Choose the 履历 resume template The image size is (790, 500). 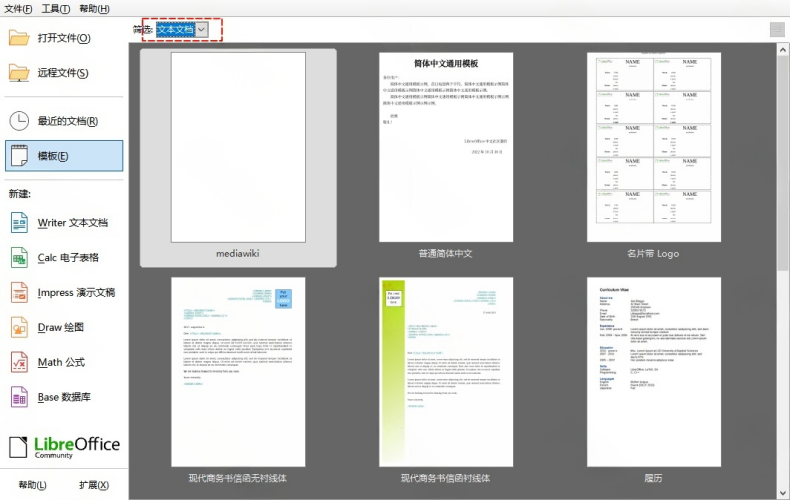coord(652,372)
